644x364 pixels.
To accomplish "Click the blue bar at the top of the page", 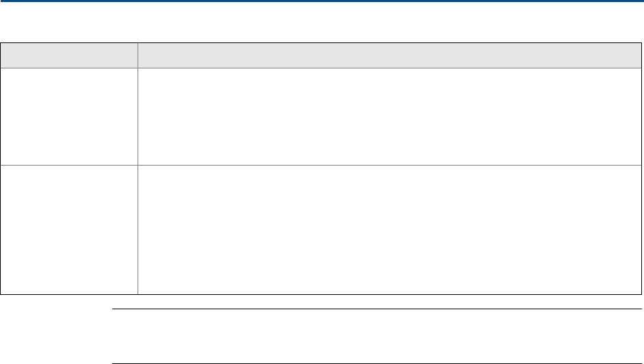I will click(322, 1).
